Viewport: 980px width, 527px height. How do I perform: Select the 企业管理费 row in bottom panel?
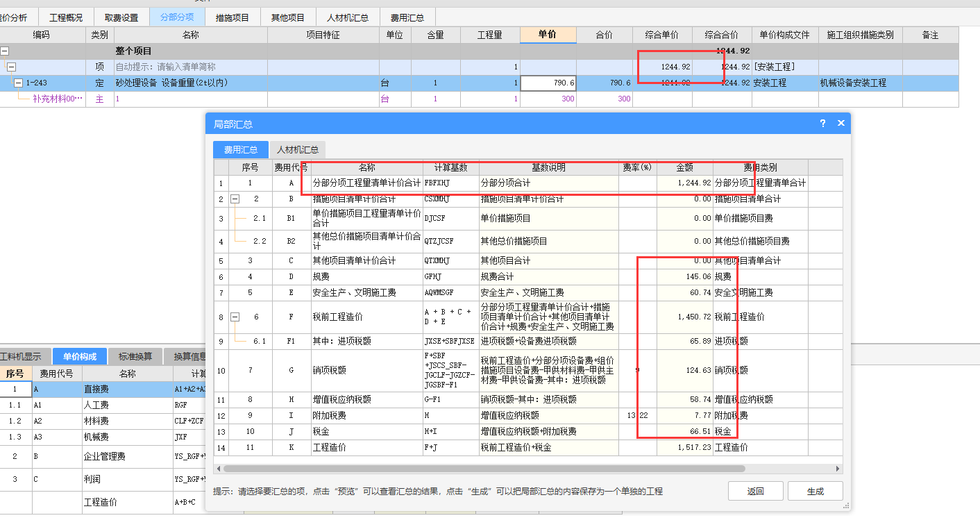(103, 457)
